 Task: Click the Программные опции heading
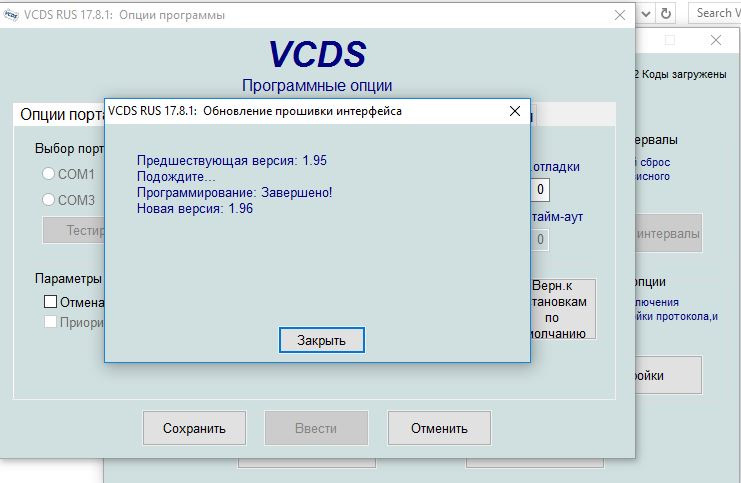click(x=317, y=86)
